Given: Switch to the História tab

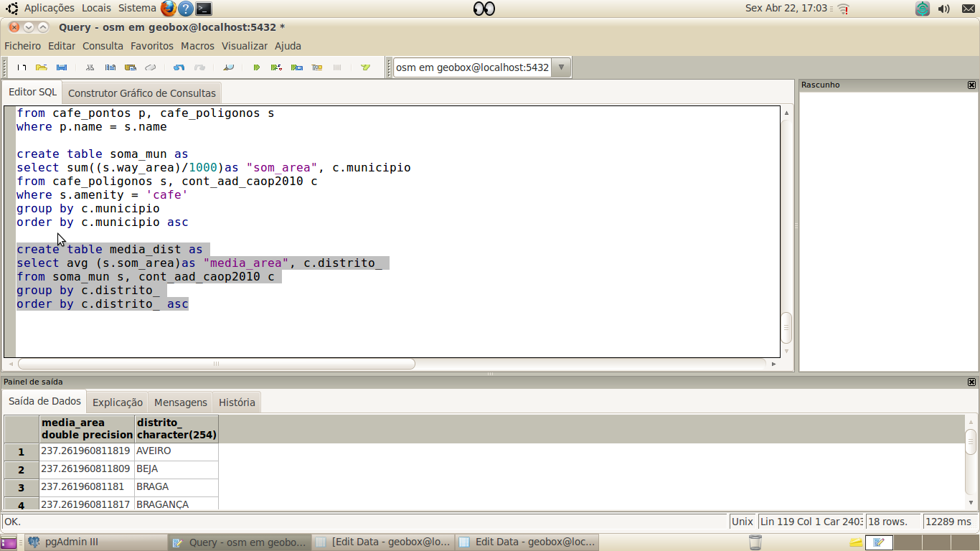Looking at the screenshot, I should tap(237, 402).
